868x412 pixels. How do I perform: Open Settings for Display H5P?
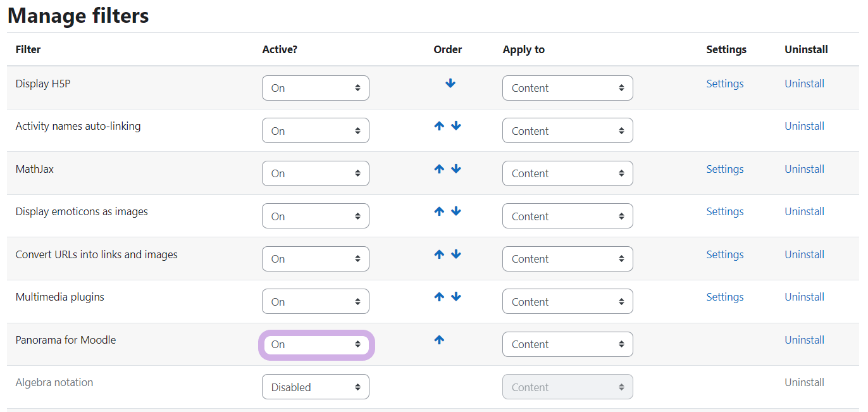point(724,84)
